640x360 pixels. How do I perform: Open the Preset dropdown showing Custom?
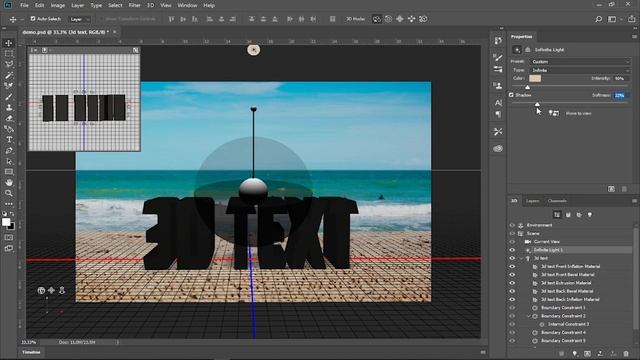[580, 62]
